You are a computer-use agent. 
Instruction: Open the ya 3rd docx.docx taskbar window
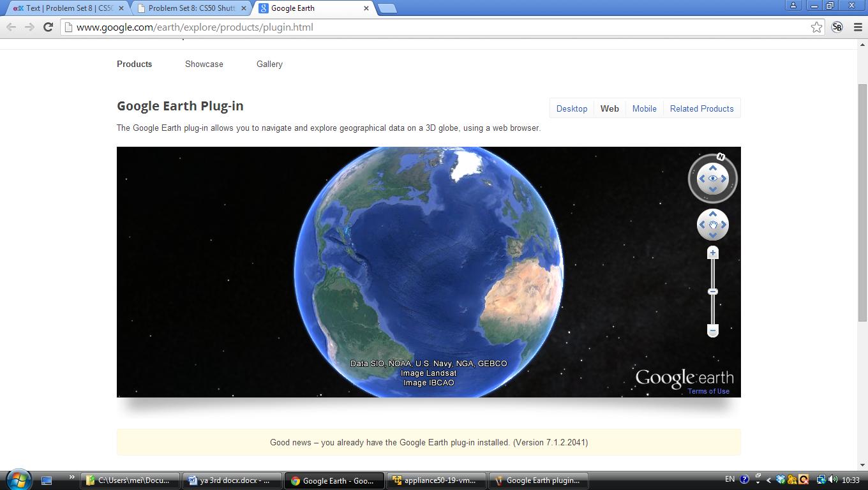coord(232,480)
